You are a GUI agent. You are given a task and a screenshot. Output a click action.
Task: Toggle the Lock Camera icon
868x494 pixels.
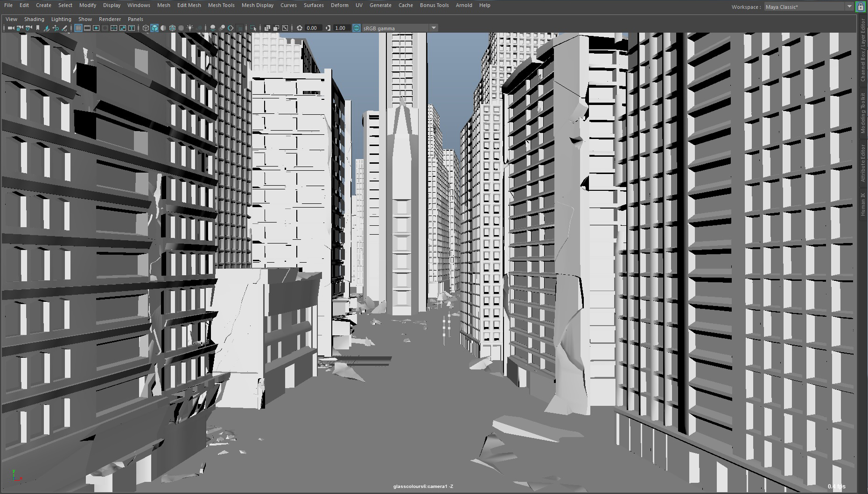[20, 28]
